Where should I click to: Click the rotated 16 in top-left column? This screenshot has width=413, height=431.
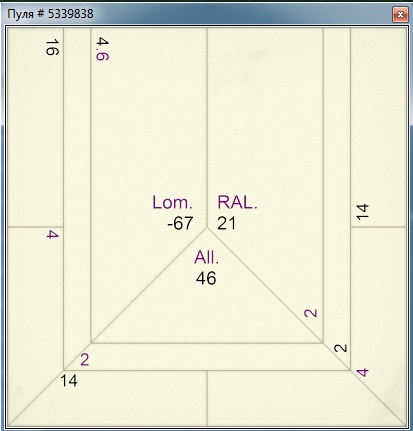(52, 47)
